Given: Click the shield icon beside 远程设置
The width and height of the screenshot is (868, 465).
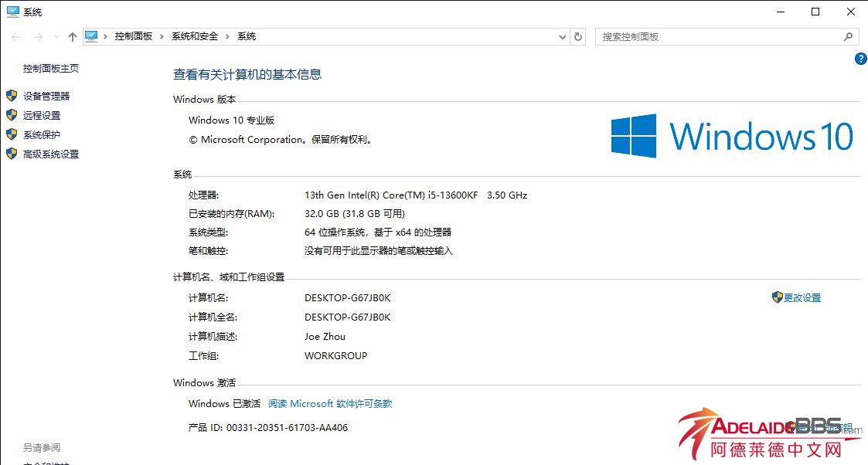Looking at the screenshot, I should [12, 115].
